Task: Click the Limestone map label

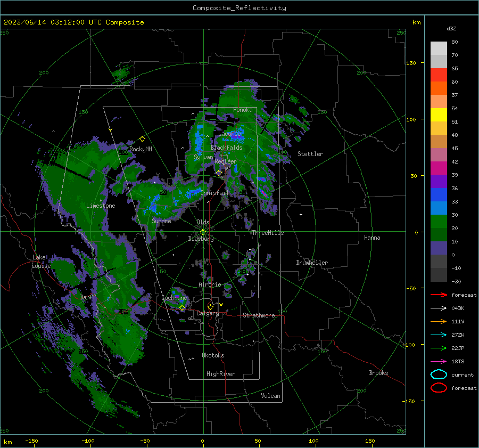Action: pyautogui.click(x=101, y=206)
